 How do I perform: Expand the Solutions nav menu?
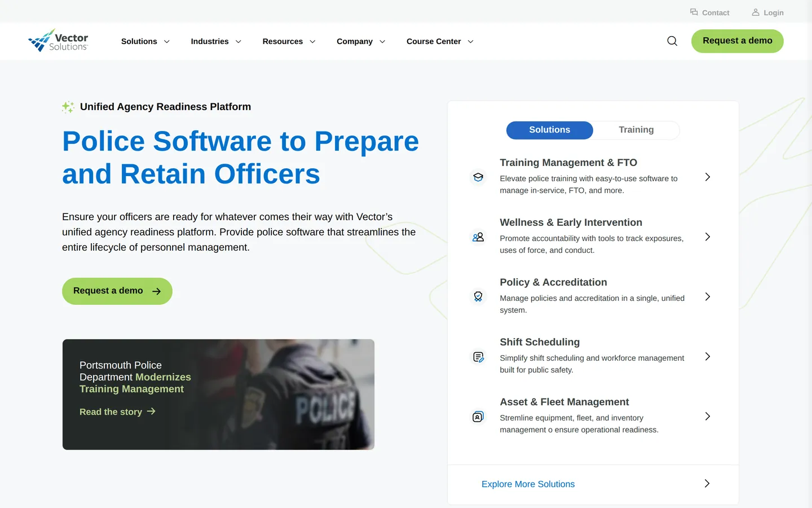click(145, 41)
